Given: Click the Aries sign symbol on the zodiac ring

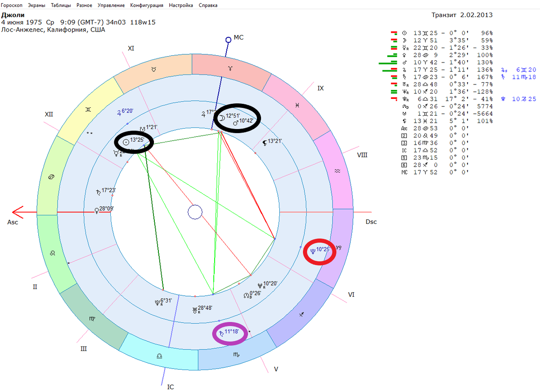Looking at the screenshot, I should 230,68.
